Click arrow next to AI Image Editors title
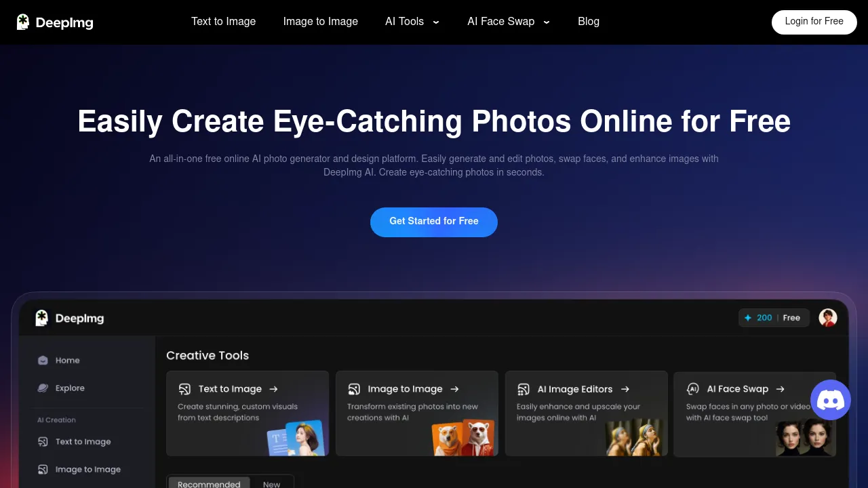This screenshot has width=868, height=488. pyautogui.click(x=625, y=389)
